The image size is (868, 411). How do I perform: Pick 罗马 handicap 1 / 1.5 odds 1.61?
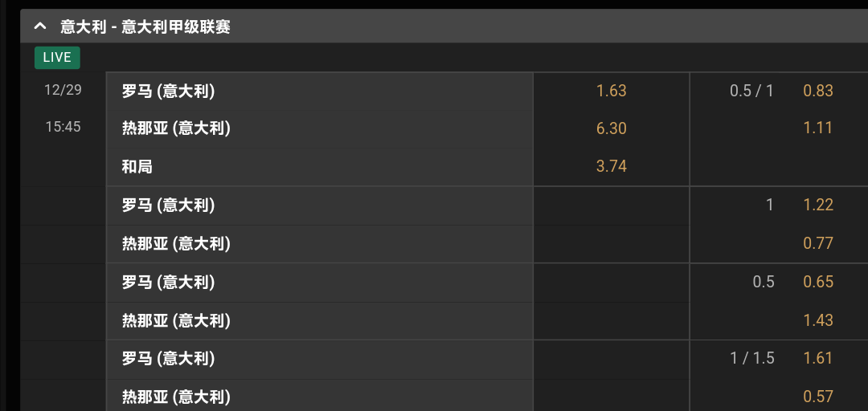[817, 358]
